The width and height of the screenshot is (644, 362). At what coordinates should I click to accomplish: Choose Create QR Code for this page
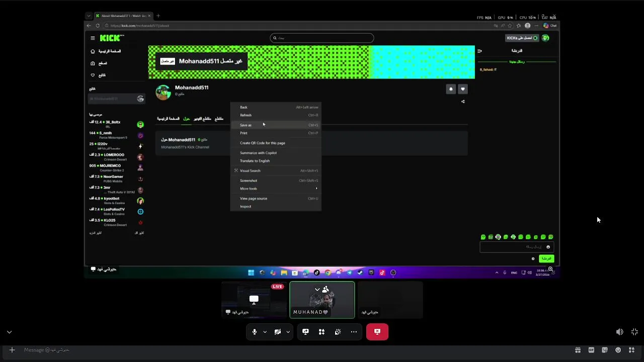tap(276, 143)
